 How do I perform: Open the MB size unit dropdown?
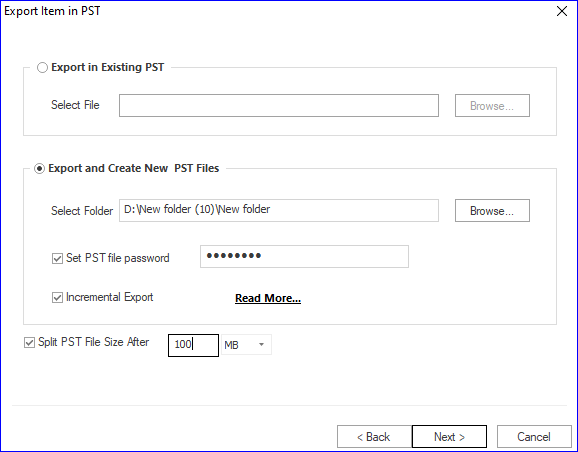coord(246,345)
